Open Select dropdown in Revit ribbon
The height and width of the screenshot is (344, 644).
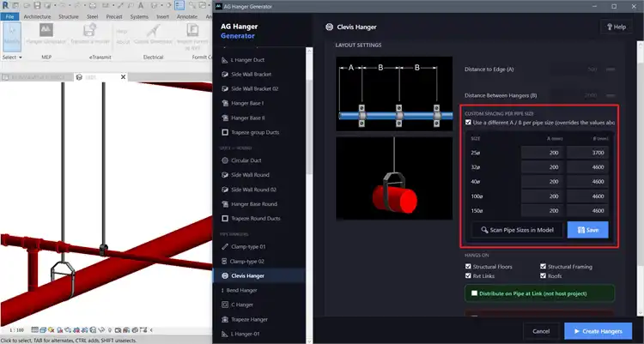pyautogui.click(x=12, y=57)
